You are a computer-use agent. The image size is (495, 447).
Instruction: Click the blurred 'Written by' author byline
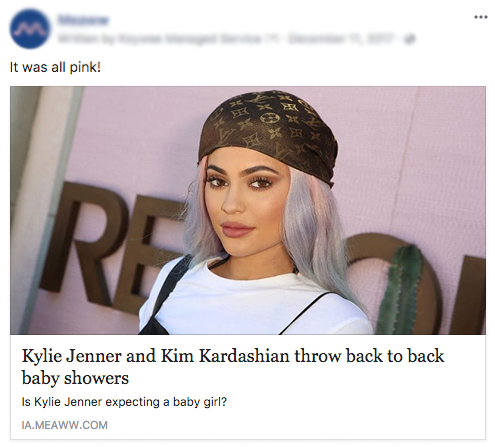tap(167, 39)
